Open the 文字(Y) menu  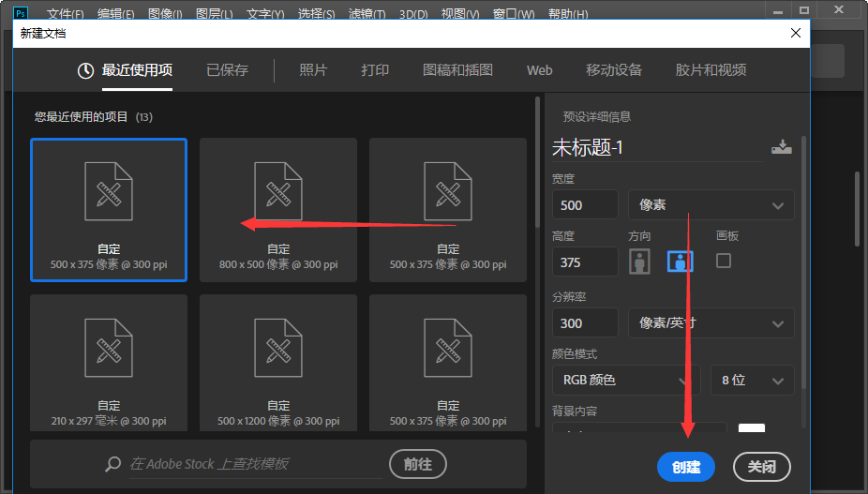click(x=265, y=14)
